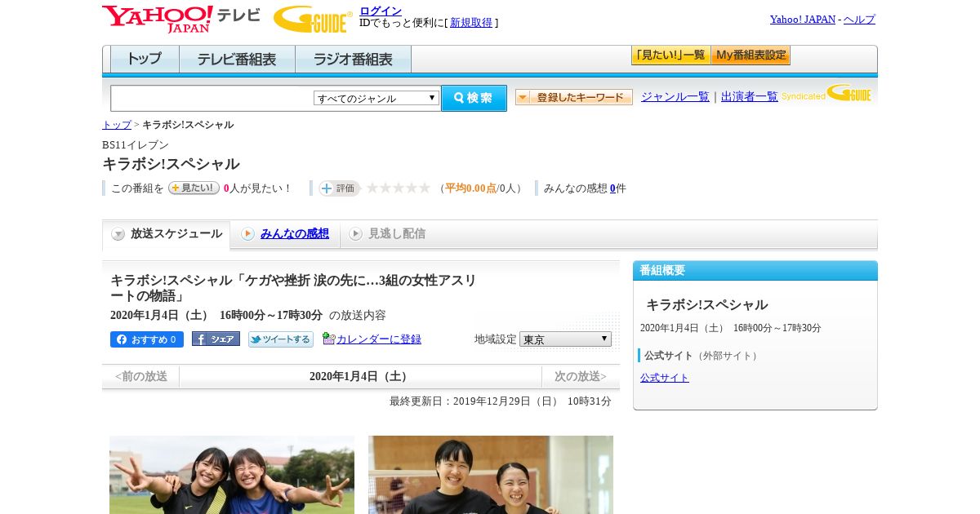Click the Syndicated G-GUIDE logo by search
Viewport: 980px width, 514px height.
coord(826,94)
